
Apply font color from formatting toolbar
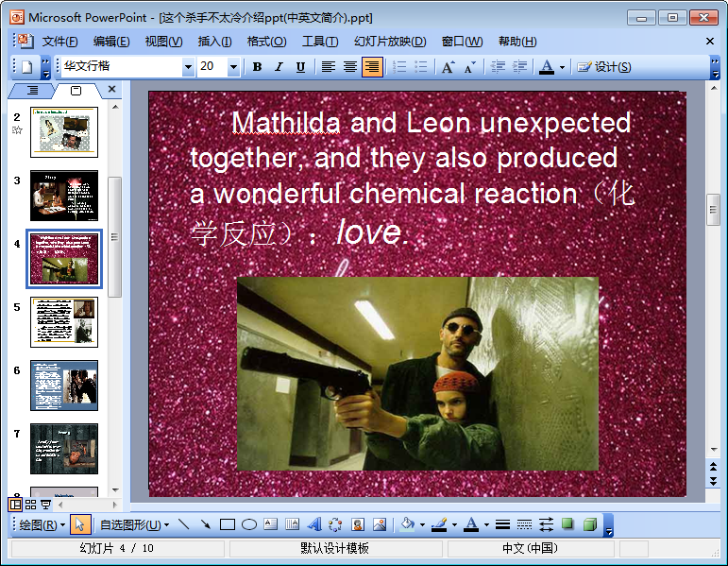tap(547, 67)
